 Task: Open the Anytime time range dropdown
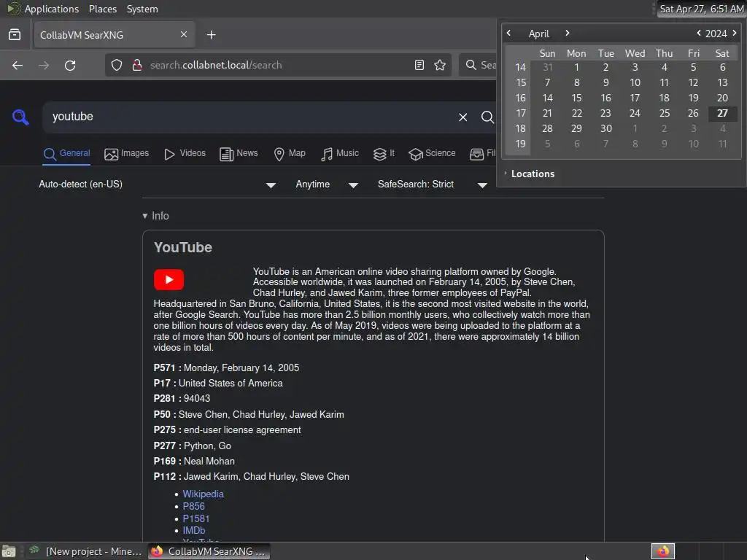(327, 184)
